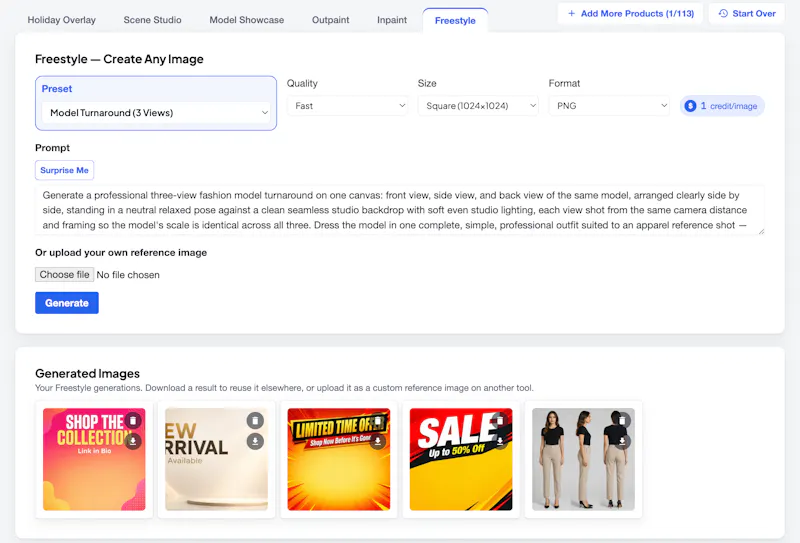Download the model turnaround image

(x=622, y=441)
